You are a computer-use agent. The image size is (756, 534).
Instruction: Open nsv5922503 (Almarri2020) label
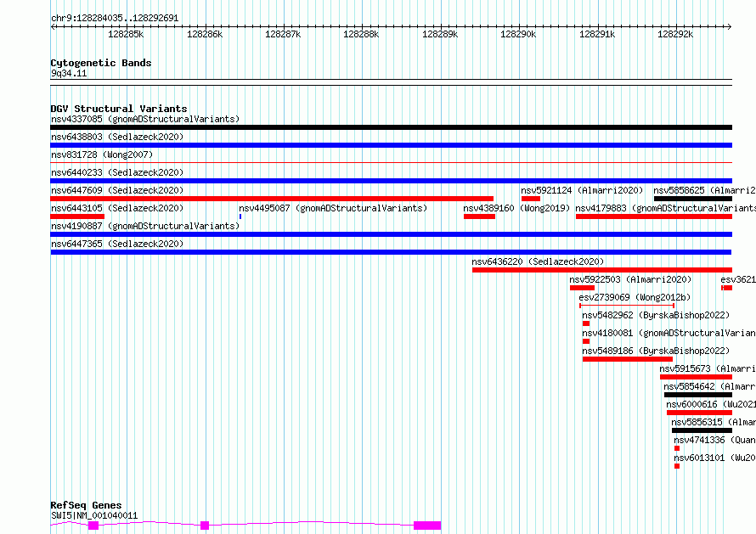click(x=630, y=279)
